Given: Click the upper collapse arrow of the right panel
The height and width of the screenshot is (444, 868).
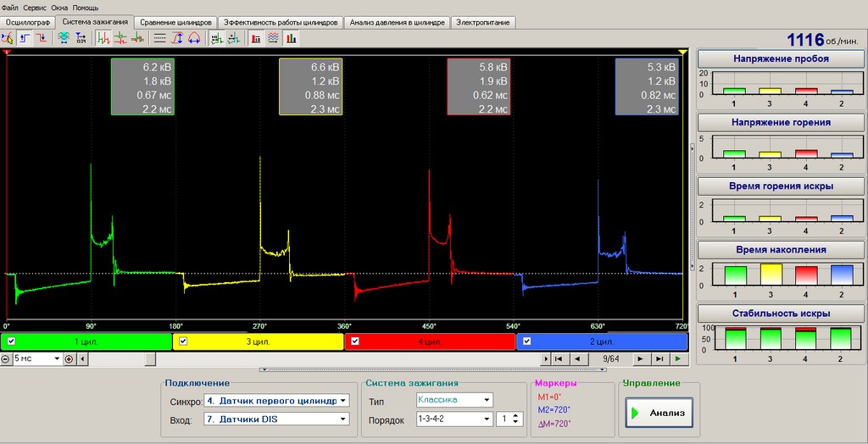Looking at the screenshot, I should [x=693, y=147].
